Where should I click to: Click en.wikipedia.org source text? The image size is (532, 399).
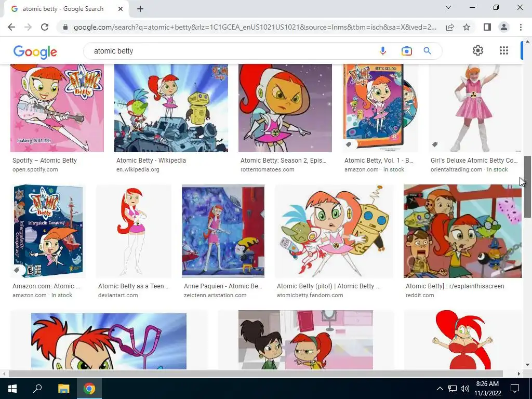tap(138, 169)
